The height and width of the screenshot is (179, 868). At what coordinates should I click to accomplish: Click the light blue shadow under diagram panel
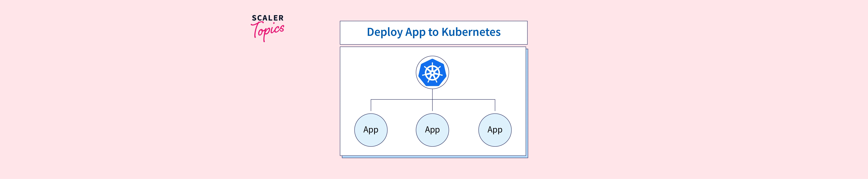[x=435, y=157]
